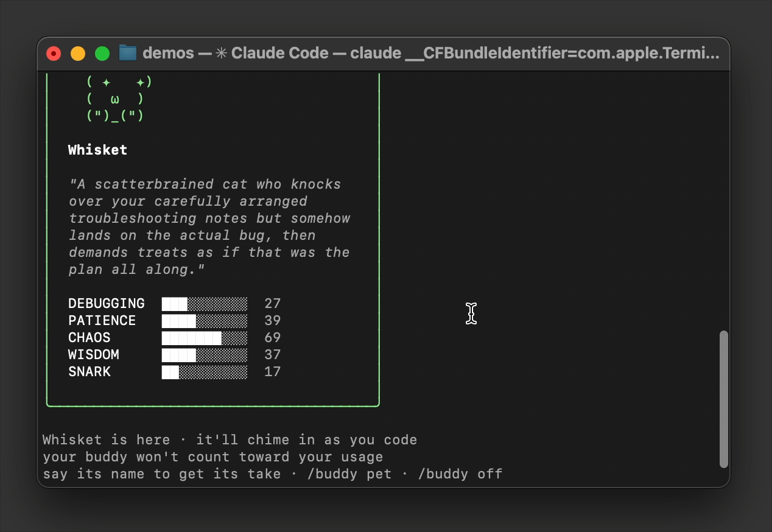Click the WISDOM stat bar
772x532 pixels.
point(204,355)
